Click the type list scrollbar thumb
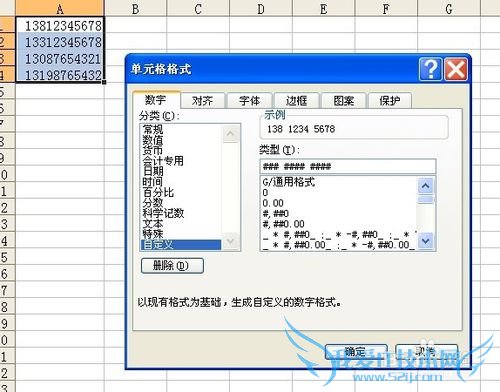The height and width of the screenshot is (392, 500). pyautogui.click(x=425, y=199)
